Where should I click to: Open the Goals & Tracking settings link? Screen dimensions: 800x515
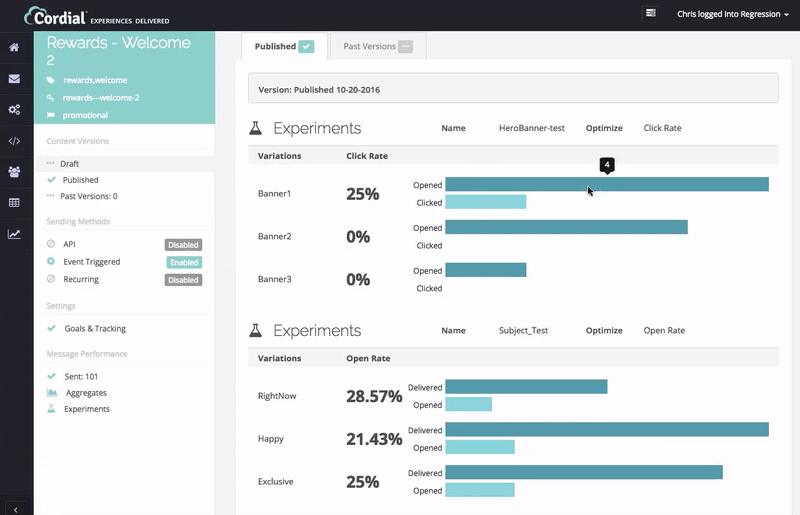tap(94, 328)
